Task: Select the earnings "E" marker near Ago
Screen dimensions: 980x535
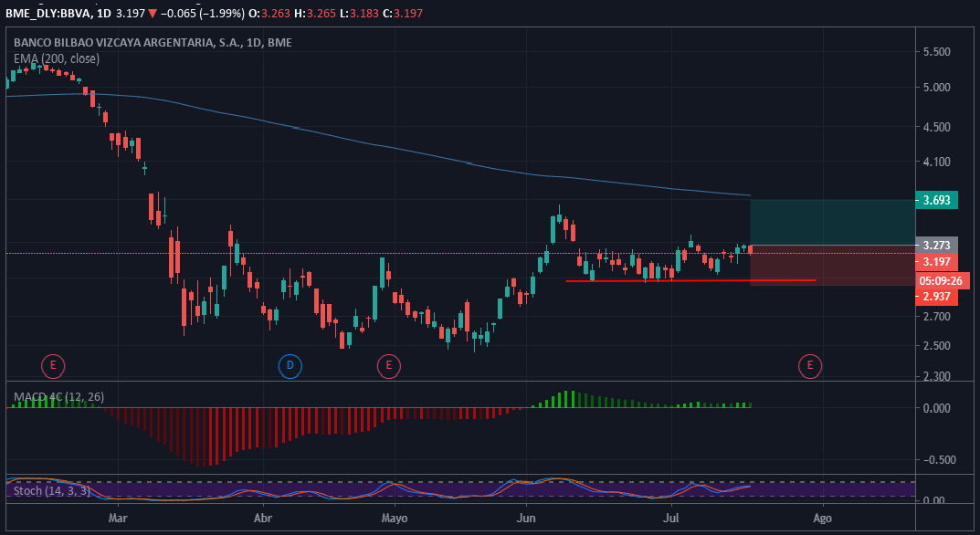Action: (x=809, y=367)
